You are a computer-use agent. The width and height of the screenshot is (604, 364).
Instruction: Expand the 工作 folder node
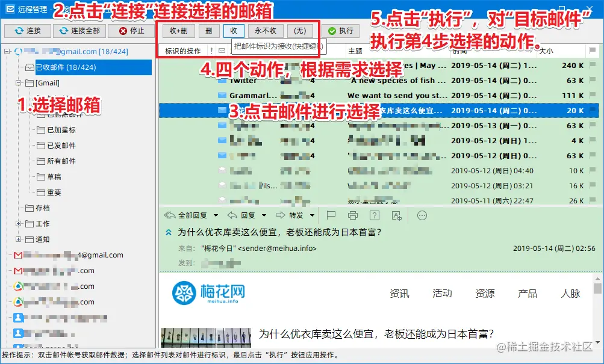tap(18, 224)
